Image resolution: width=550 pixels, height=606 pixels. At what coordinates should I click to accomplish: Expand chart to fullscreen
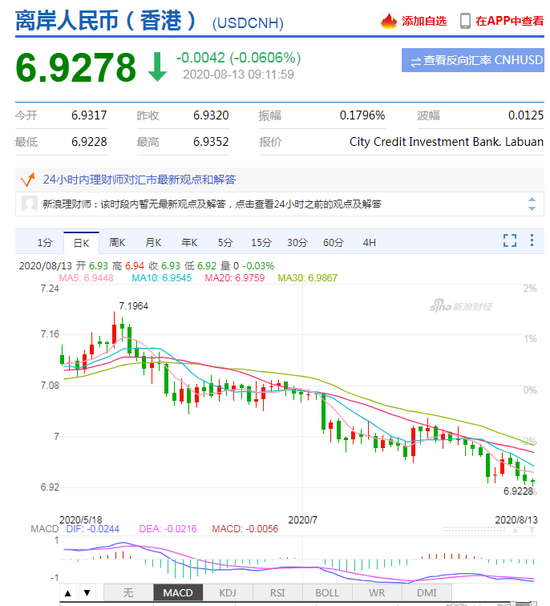[x=510, y=240]
